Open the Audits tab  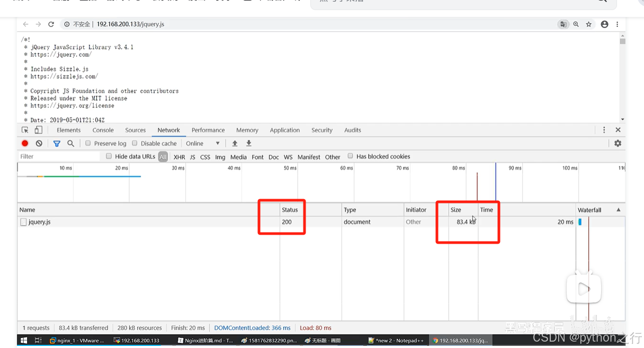click(x=353, y=130)
